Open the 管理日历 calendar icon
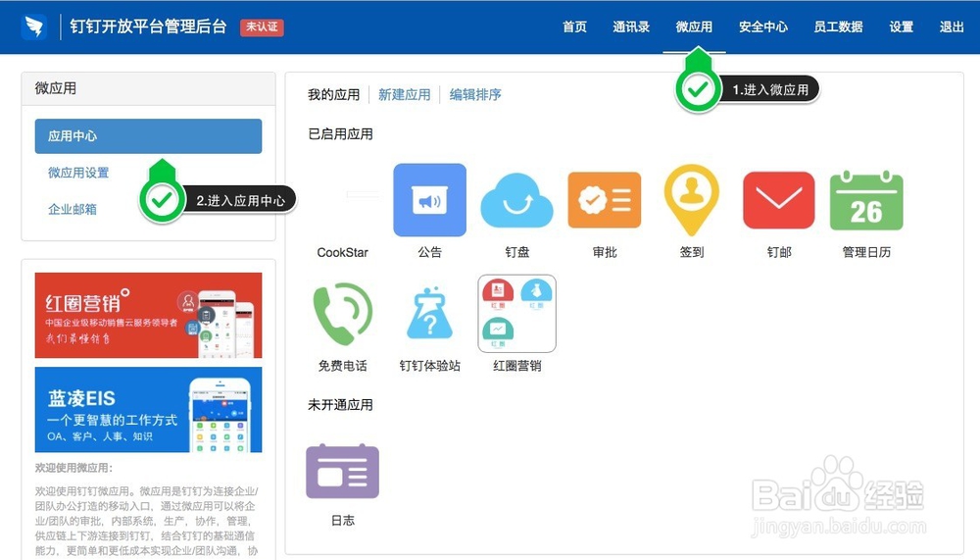 866,200
